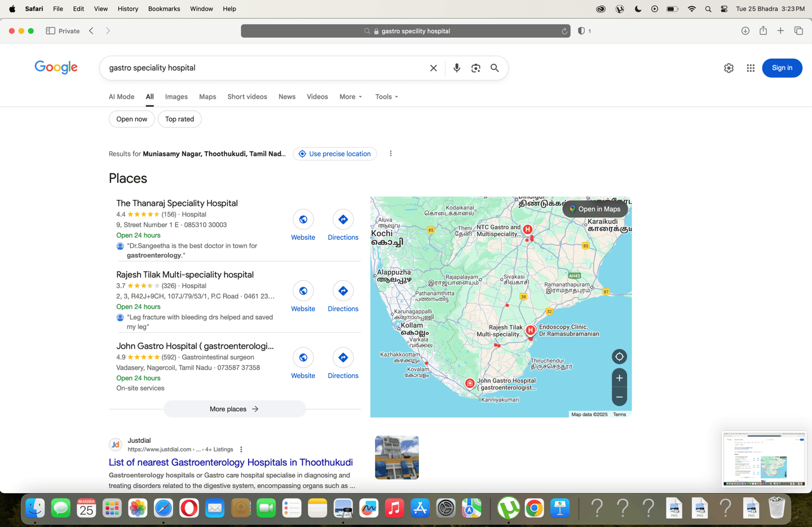Click the NTC Gastro map pin
812x527 pixels.
pos(527,230)
